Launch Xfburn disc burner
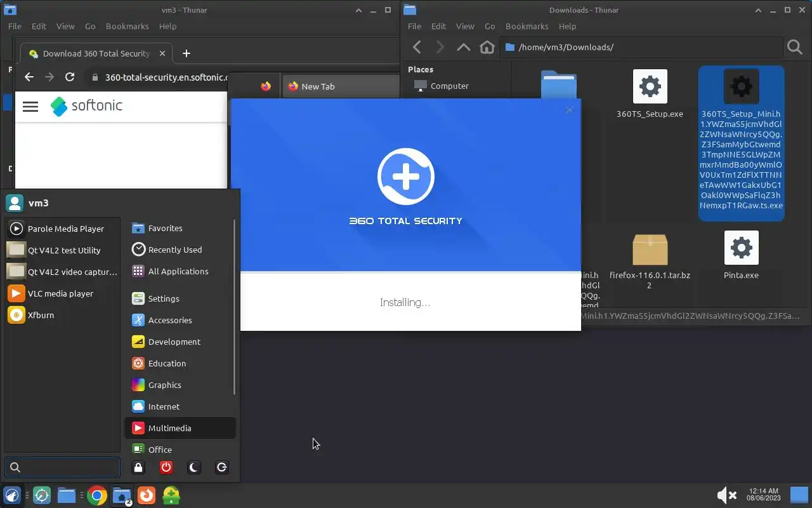Viewport: 812px width, 508px height. pos(62,315)
